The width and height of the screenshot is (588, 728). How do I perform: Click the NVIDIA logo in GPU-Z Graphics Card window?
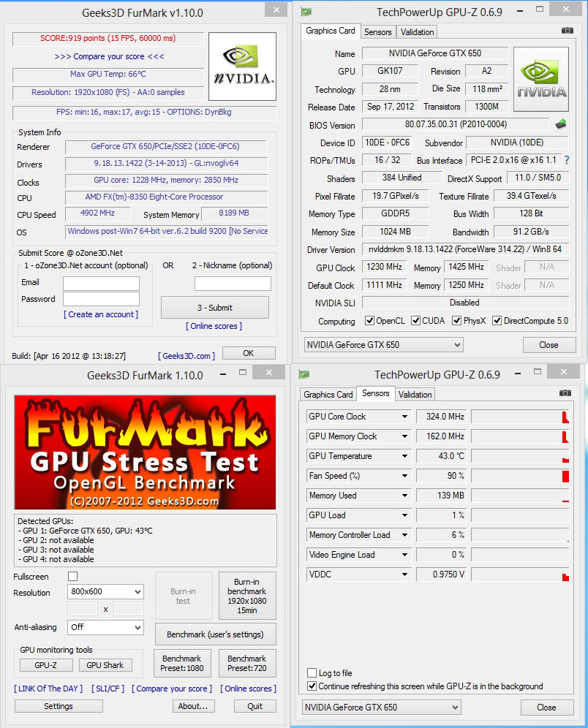pyautogui.click(x=541, y=79)
